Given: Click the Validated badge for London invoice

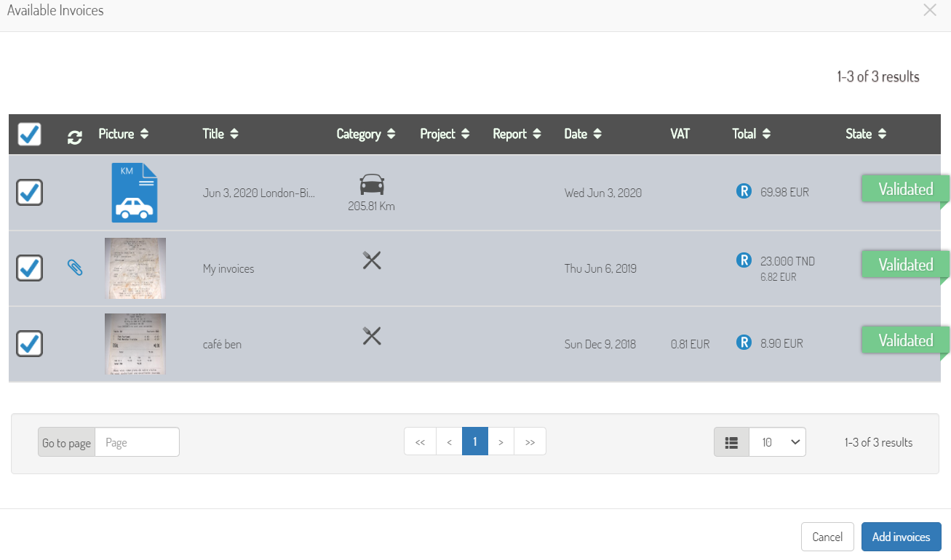Looking at the screenshot, I should click(906, 189).
